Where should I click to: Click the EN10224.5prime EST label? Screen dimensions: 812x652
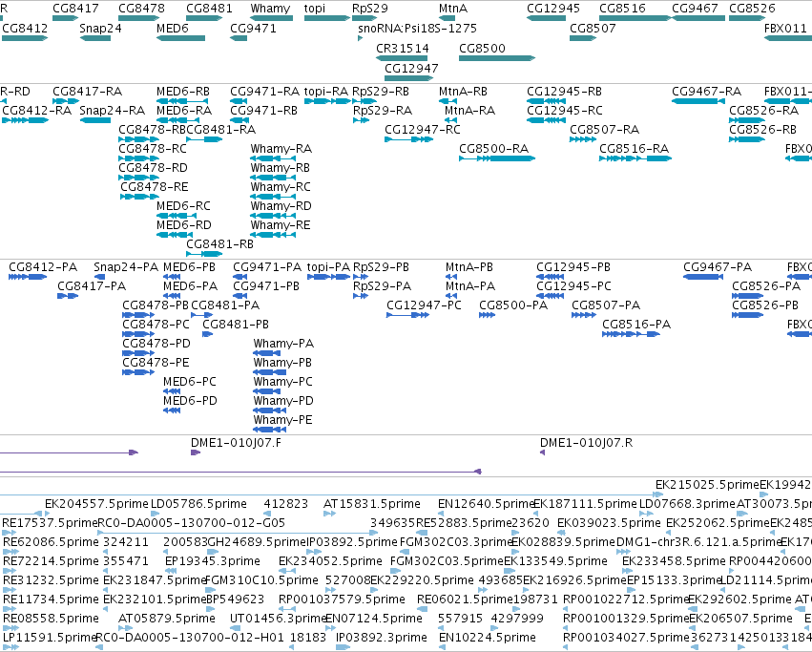pos(488,638)
